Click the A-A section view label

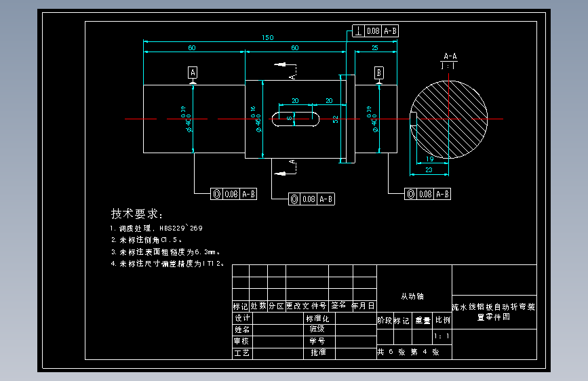450,56
